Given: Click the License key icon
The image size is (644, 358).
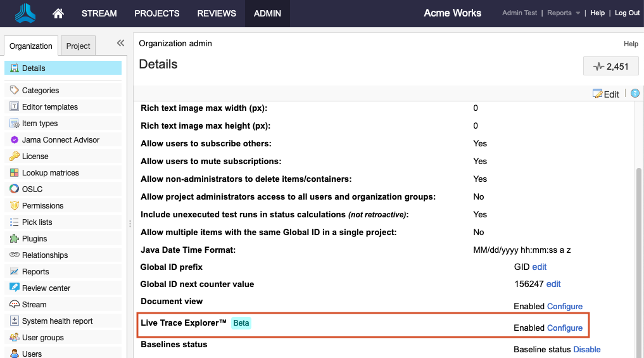Looking at the screenshot, I should click(x=15, y=156).
